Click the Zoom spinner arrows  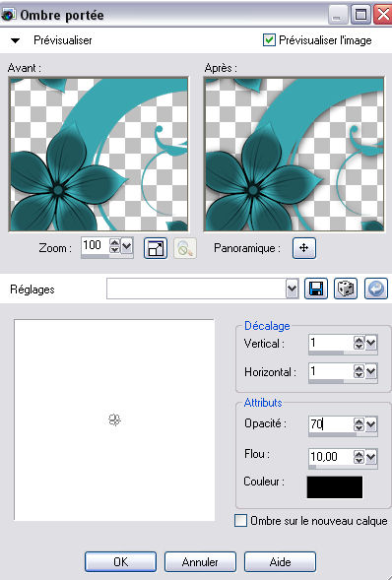pos(115,245)
